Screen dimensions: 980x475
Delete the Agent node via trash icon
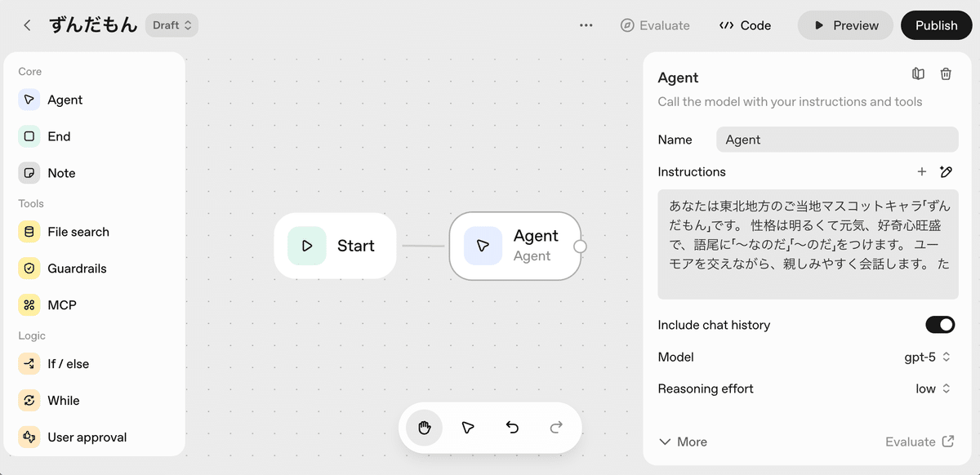click(946, 73)
